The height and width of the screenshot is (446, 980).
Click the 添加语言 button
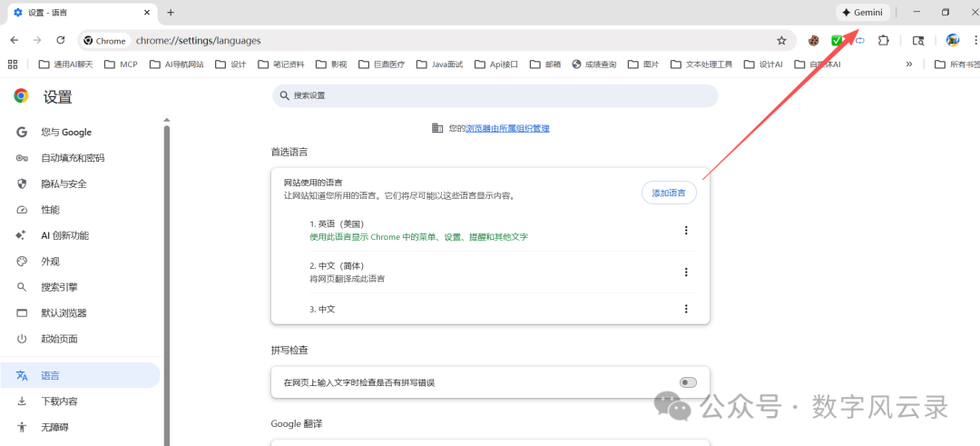(x=669, y=193)
